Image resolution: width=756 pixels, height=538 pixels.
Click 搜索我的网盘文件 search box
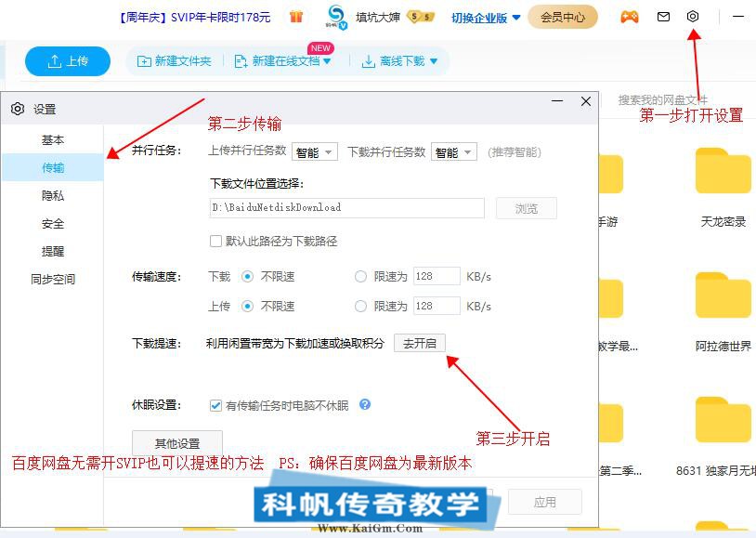[x=662, y=99]
